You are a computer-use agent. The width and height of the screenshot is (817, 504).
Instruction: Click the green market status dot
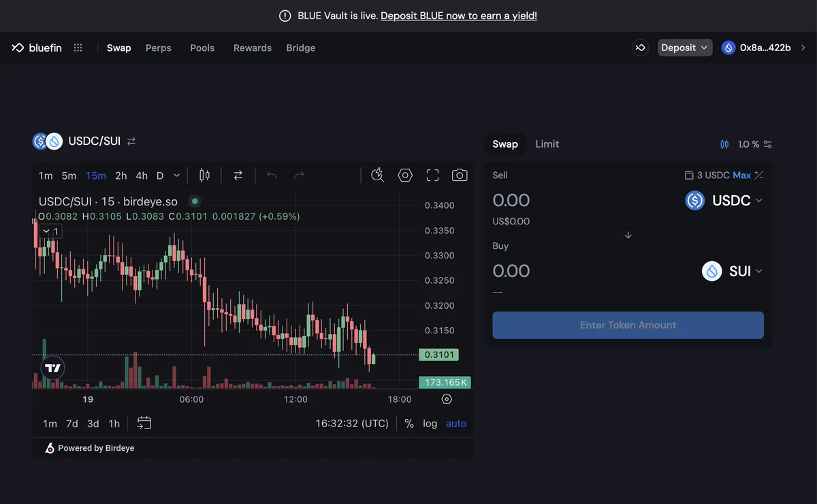[195, 201]
